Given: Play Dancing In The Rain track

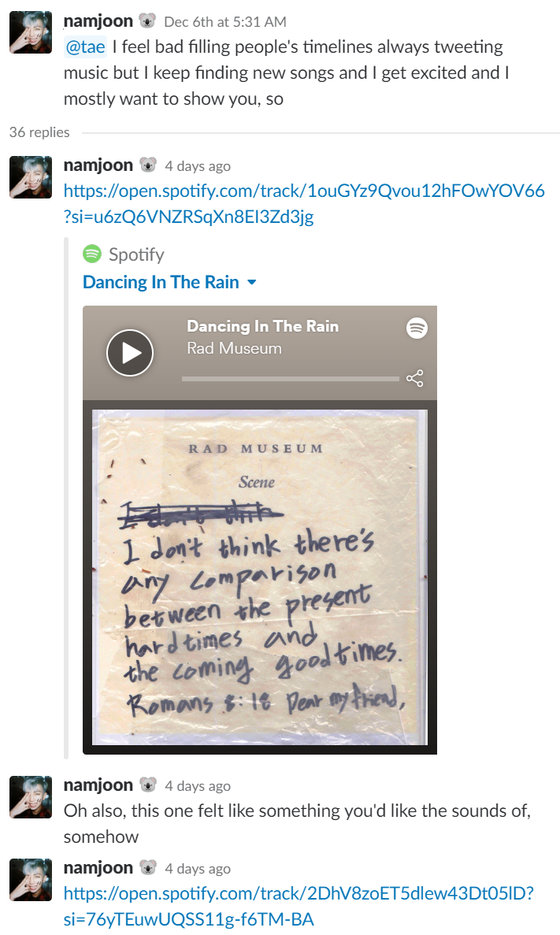Looking at the screenshot, I should [129, 352].
